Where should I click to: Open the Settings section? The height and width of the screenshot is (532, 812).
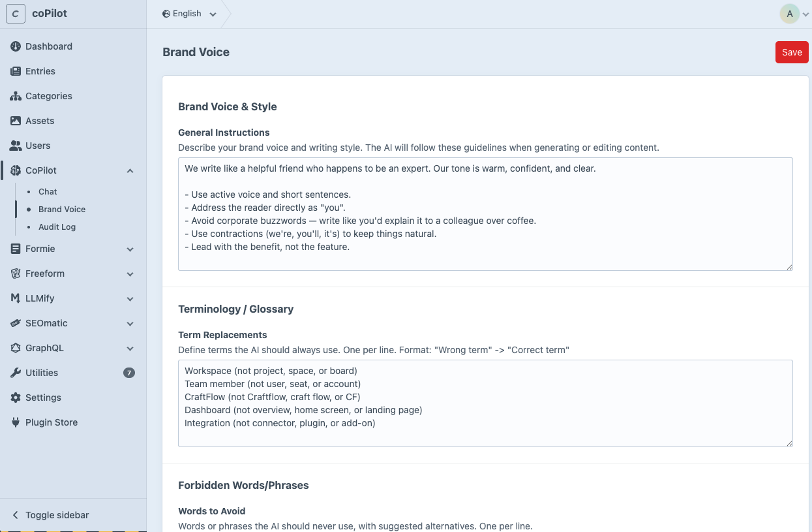coord(44,398)
